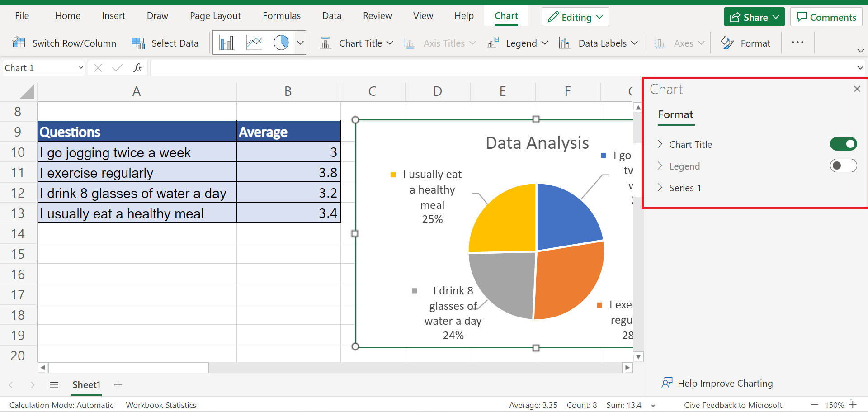Click the three-dot more options icon
The width and height of the screenshot is (868, 412).
(x=797, y=43)
